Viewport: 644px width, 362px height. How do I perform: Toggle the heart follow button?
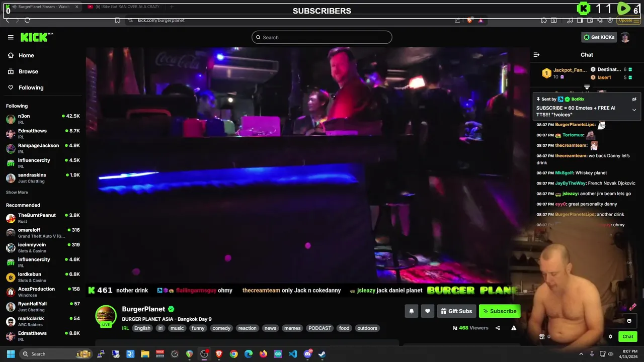[x=428, y=311]
